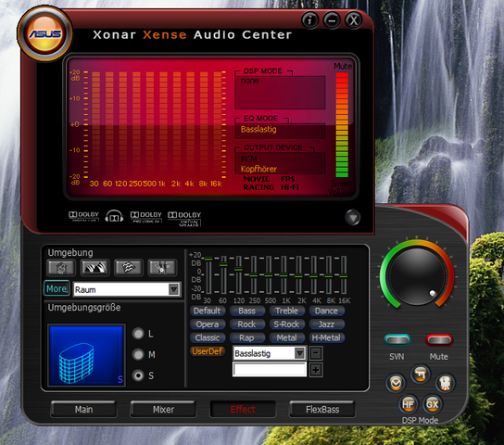504x445 pixels.
Task: Select the L environment size
Action: pyautogui.click(x=138, y=334)
